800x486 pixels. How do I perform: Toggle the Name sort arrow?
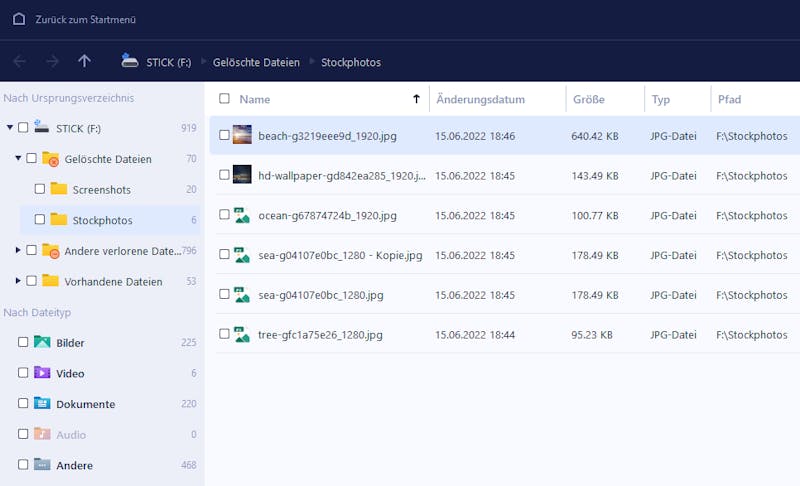[416, 99]
